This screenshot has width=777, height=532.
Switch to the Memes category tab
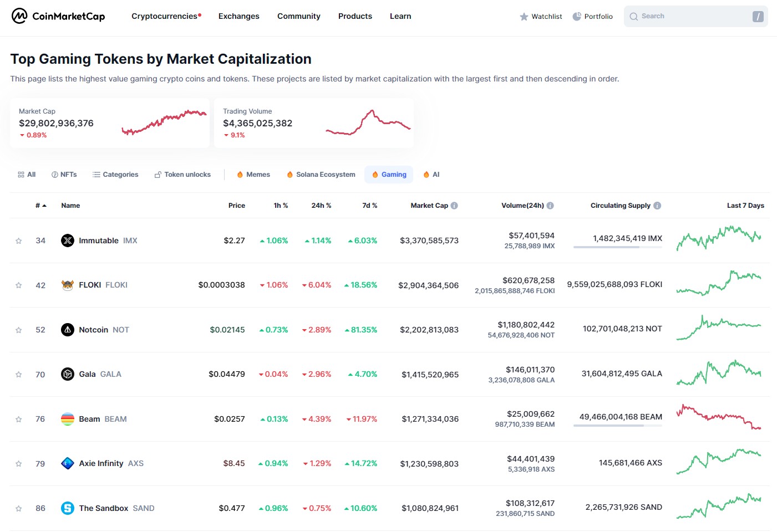253,175
